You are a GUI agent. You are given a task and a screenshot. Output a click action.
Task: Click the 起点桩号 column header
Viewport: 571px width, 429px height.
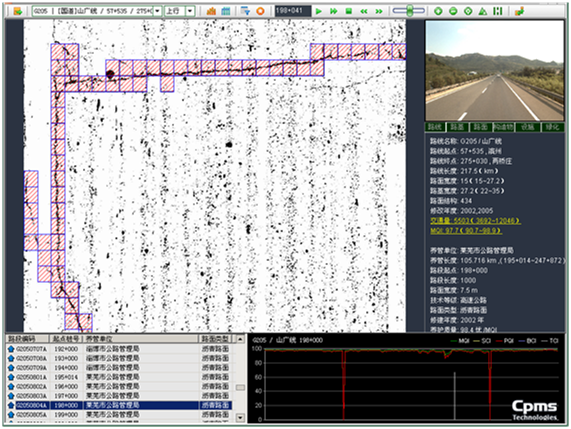[x=66, y=339]
